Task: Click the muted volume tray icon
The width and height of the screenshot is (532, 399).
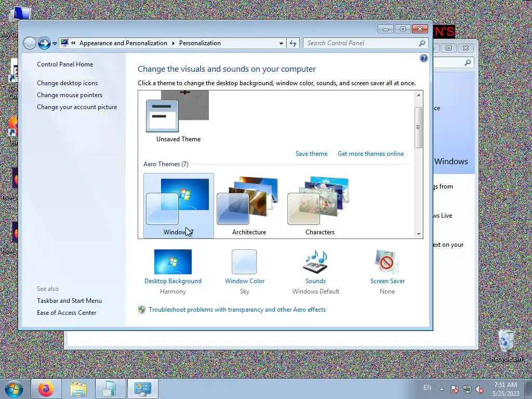Action: click(480, 389)
